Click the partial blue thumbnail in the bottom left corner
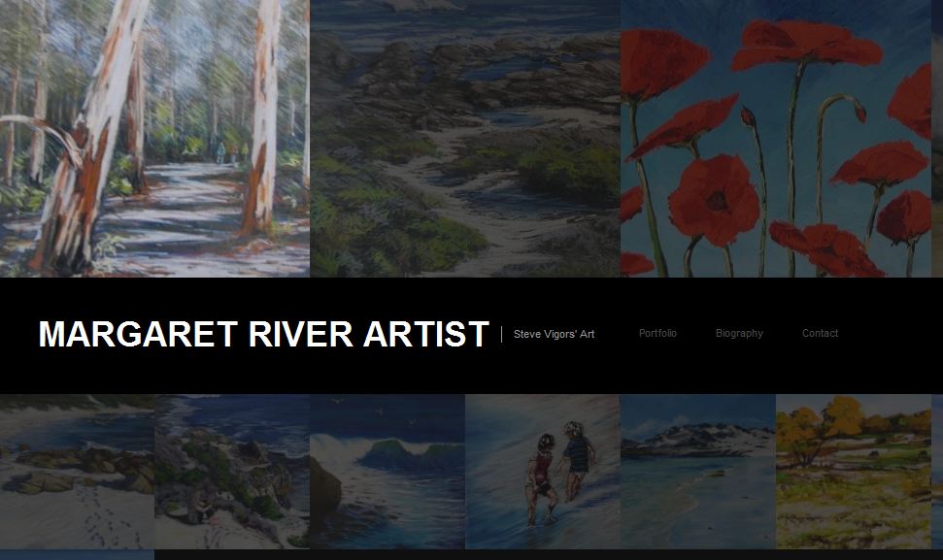Screen dimensions: 943x560 click(x=77, y=555)
